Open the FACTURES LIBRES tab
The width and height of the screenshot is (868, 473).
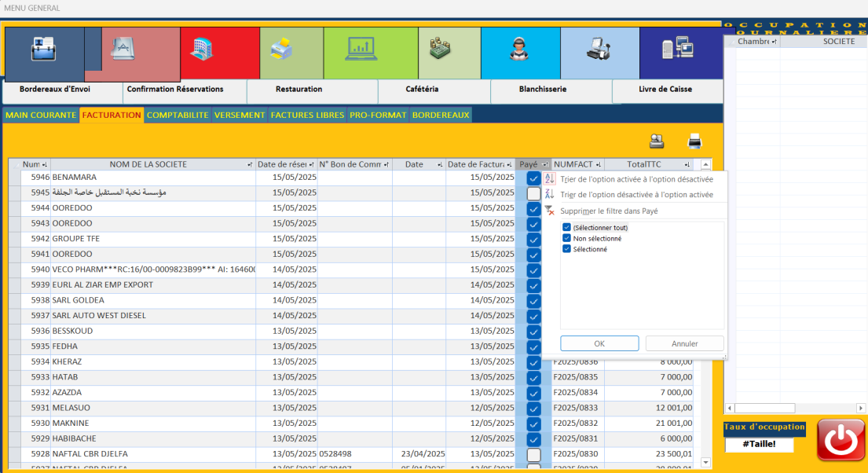coord(307,115)
